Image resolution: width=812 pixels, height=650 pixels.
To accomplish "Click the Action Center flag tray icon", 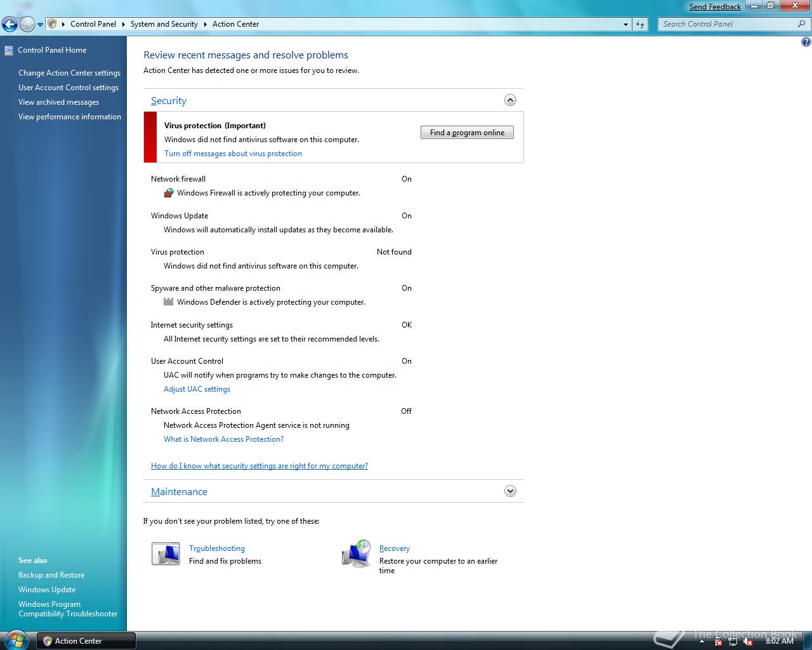I will coord(718,641).
